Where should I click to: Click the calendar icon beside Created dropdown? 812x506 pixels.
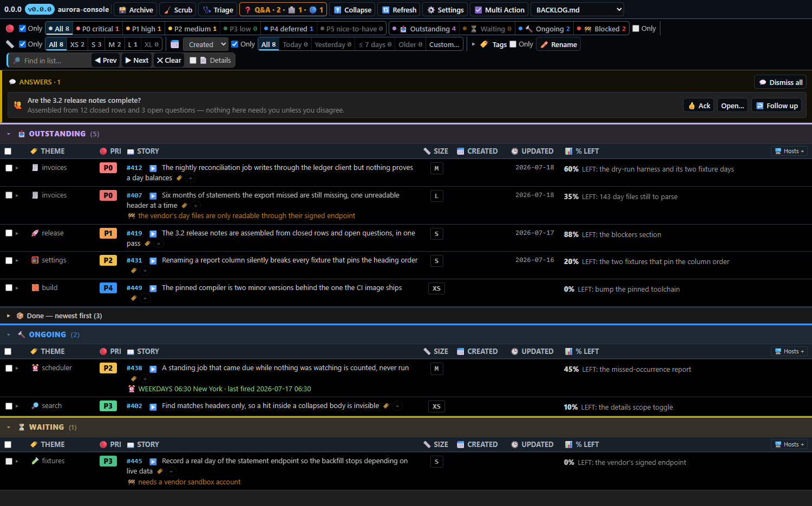point(175,44)
